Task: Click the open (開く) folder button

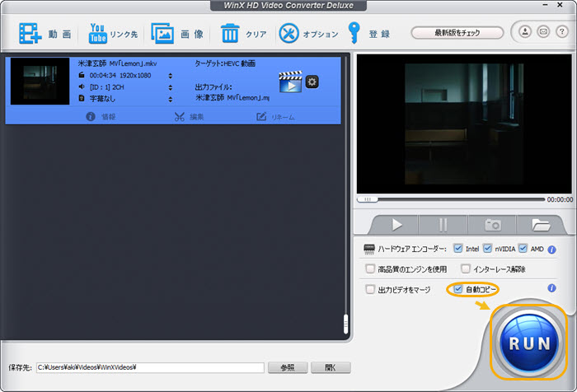Action: 331,367
